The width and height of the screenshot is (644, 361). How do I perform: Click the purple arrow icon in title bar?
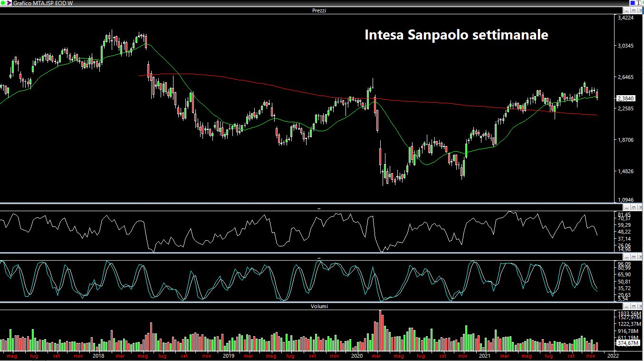click(x=9, y=3)
